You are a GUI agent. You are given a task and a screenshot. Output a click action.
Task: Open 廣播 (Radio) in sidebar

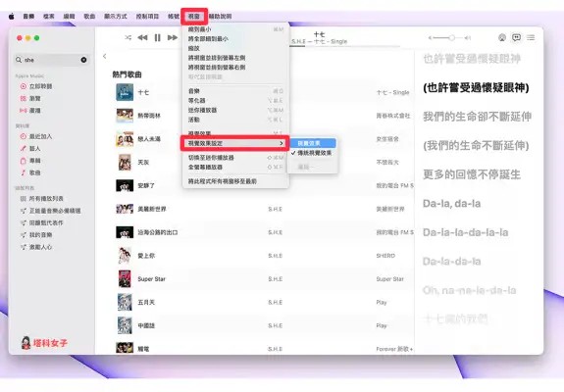[30, 111]
